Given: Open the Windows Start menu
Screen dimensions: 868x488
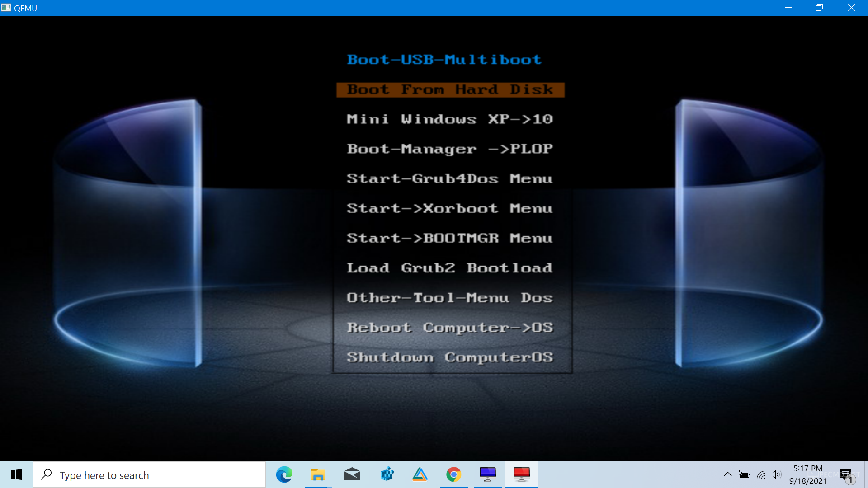Looking at the screenshot, I should 16,474.
